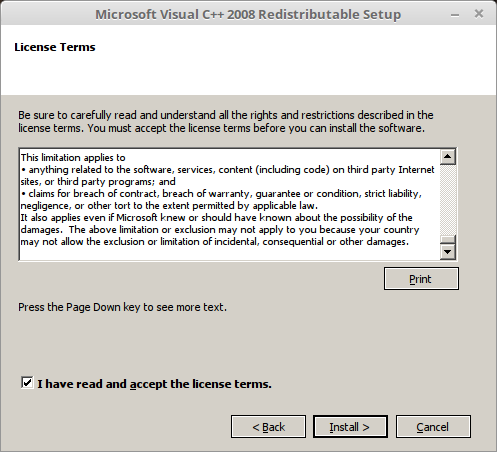This screenshot has width=497, height=452.
Task: Click the line starting "It also applies even if Microsoft"
Action: tap(216, 218)
